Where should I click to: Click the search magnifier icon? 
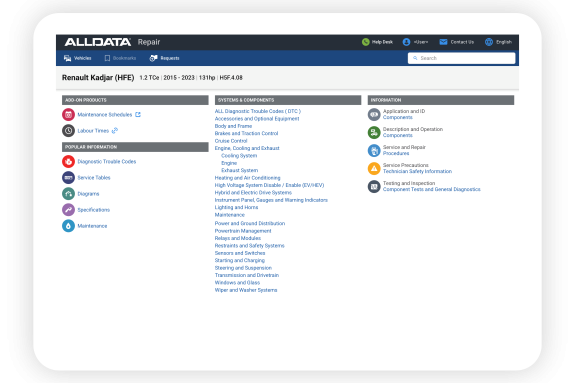[x=415, y=58]
